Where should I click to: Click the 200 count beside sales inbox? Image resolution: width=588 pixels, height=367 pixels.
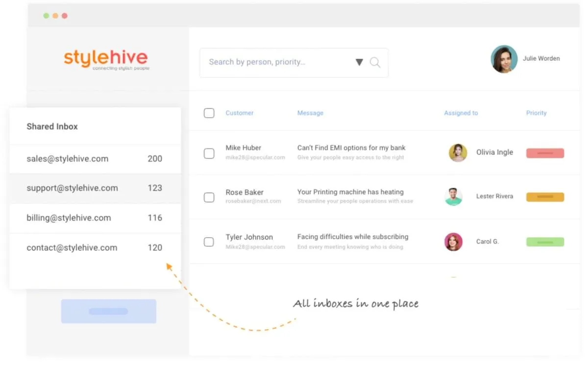click(x=155, y=159)
